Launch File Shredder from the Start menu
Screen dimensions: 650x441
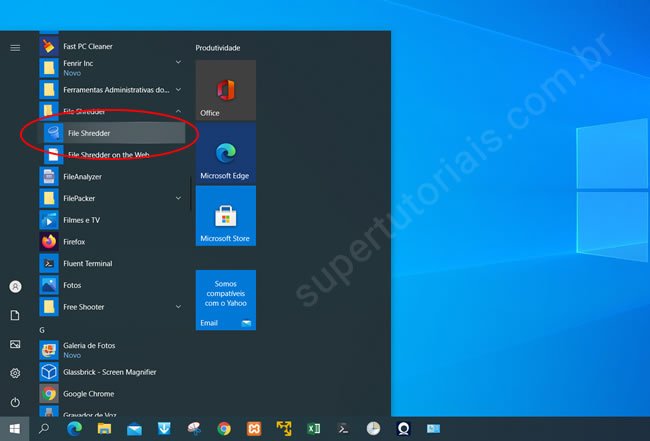(x=110, y=133)
